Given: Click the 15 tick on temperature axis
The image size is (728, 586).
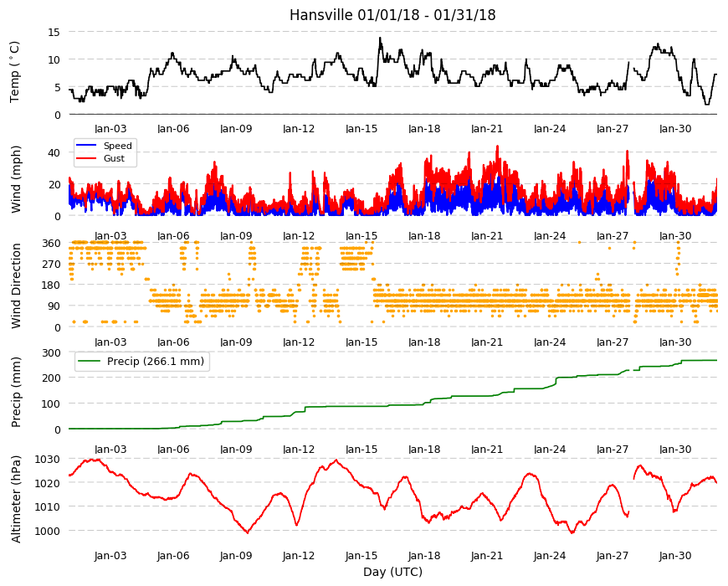Looking at the screenshot, I should [x=54, y=32].
